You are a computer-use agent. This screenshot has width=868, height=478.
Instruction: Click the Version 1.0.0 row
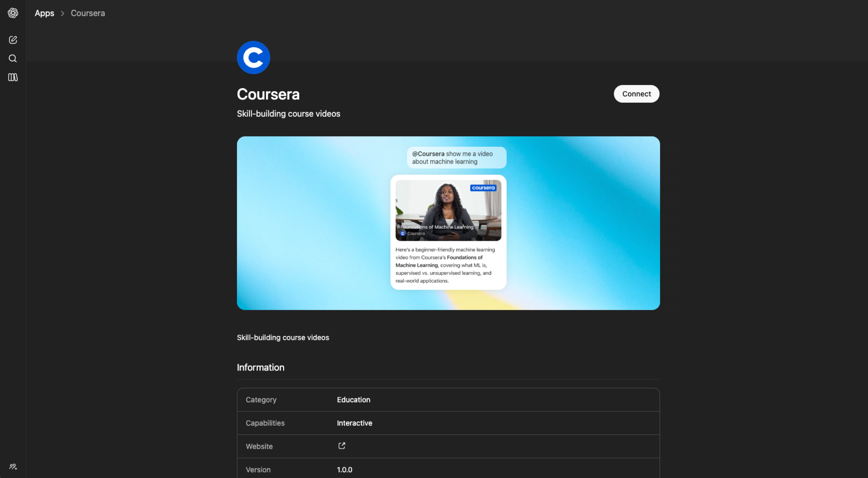pyautogui.click(x=344, y=470)
